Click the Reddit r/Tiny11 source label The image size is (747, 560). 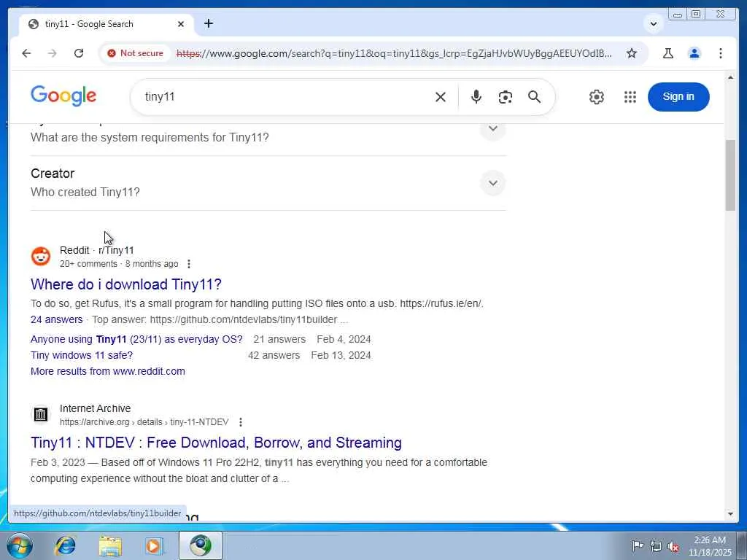(97, 250)
